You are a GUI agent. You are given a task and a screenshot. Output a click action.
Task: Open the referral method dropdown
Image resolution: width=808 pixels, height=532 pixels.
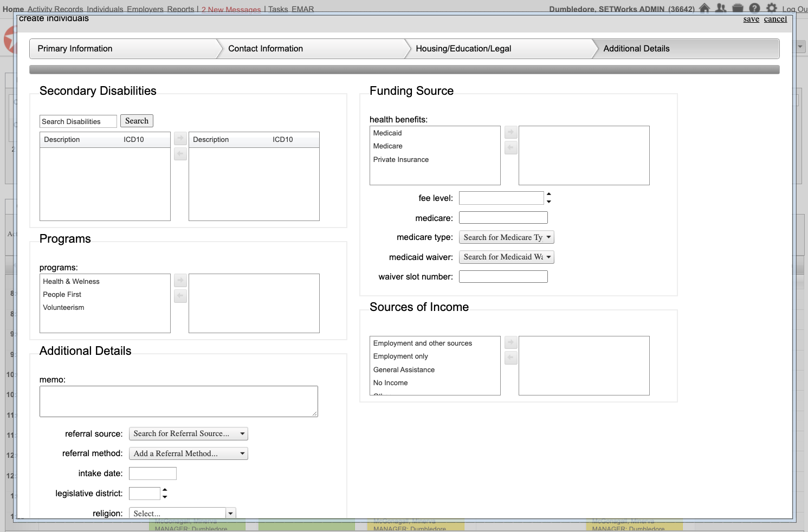[x=188, y=453]
